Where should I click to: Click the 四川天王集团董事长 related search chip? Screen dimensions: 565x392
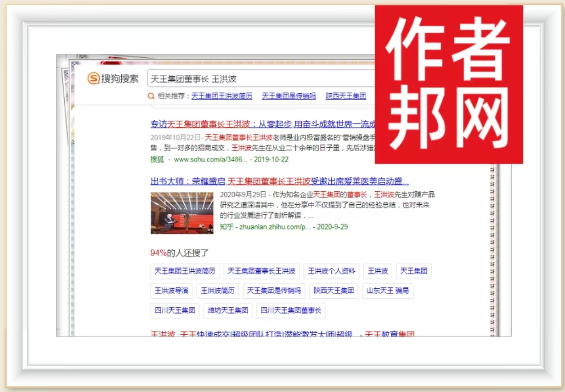click(x=291, y=311)
